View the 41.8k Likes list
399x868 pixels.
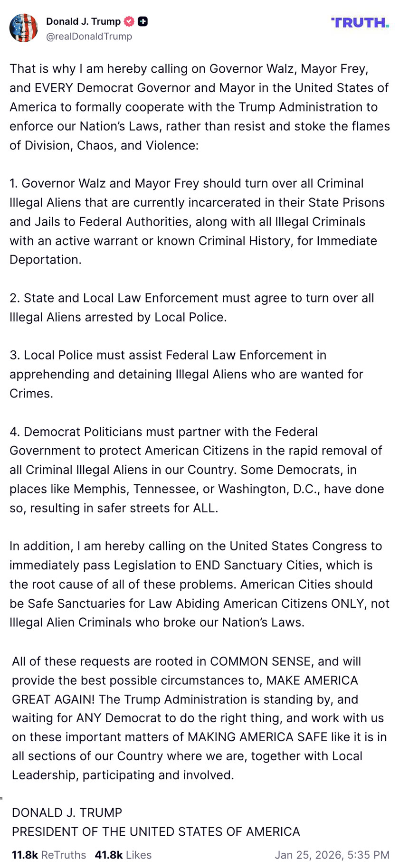[123, 855]
